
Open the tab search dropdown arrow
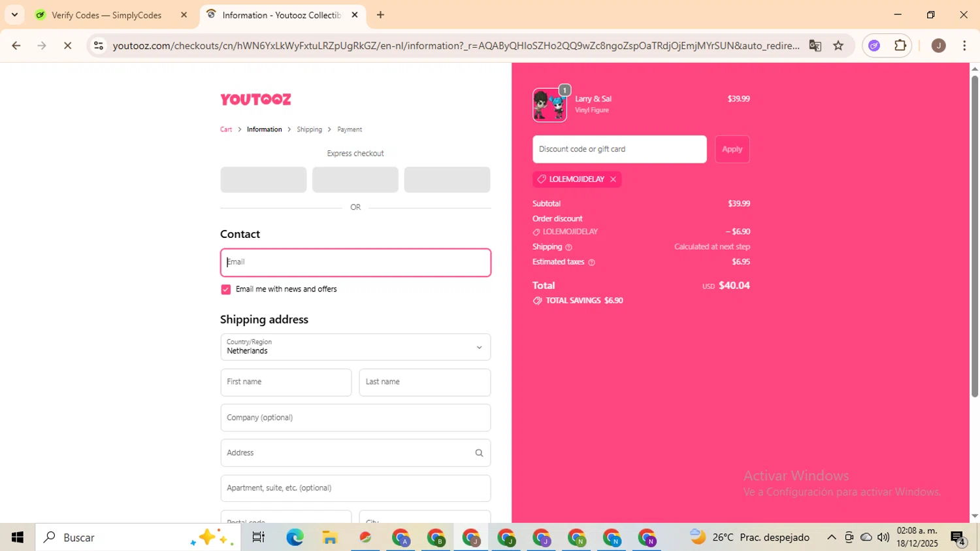point(14,15)
